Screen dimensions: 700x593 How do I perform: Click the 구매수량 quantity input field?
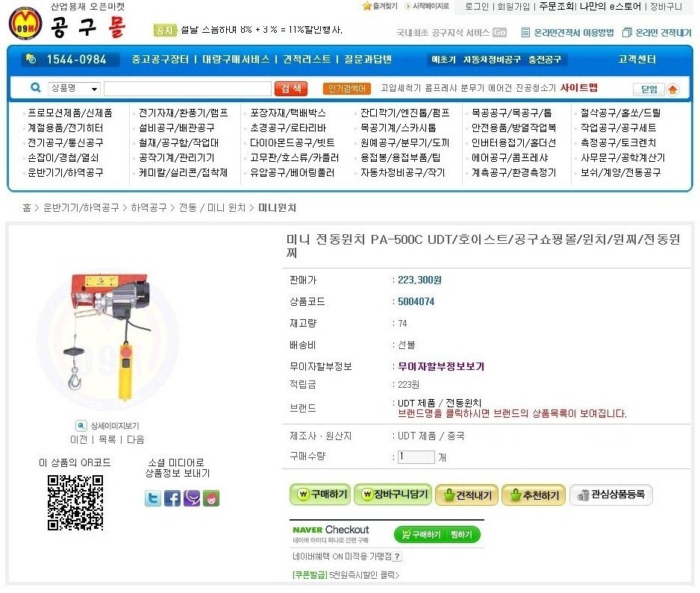coord(416,457)
